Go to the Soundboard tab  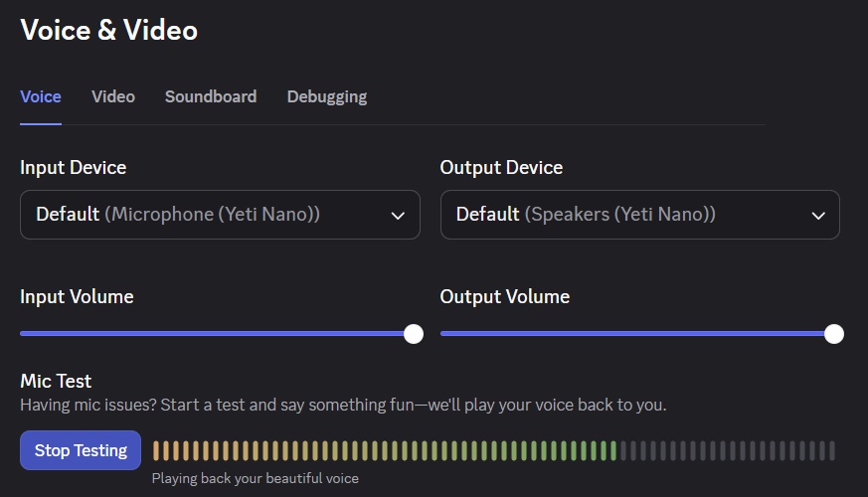click(211, 96)
